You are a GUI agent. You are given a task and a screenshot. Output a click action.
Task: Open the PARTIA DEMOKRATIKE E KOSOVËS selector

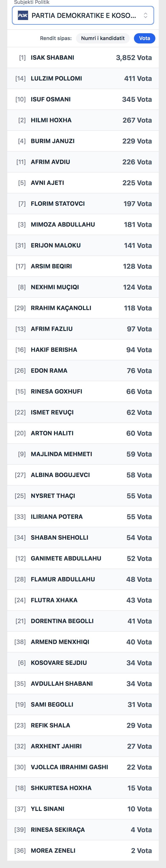coord(83,16)
